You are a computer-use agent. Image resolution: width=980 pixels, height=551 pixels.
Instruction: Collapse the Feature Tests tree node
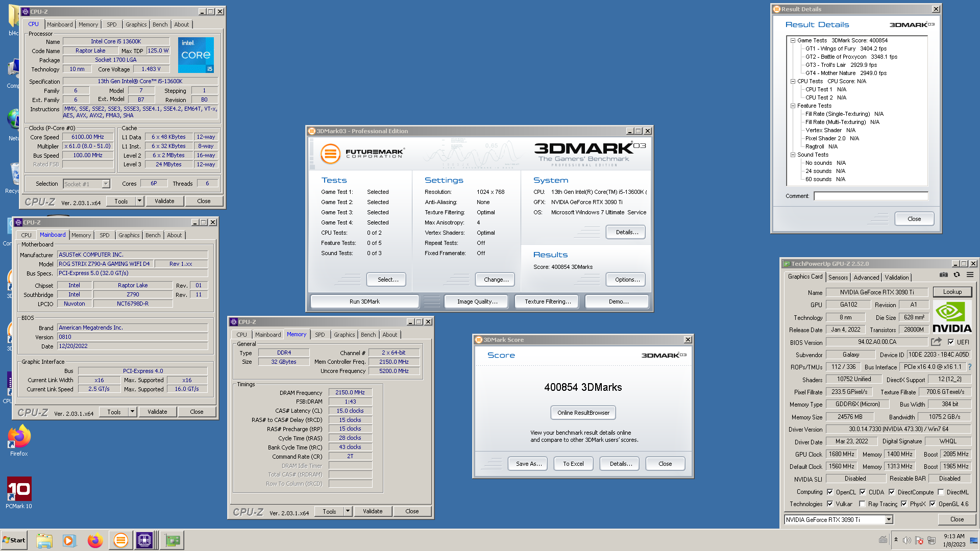coord(793,106)
